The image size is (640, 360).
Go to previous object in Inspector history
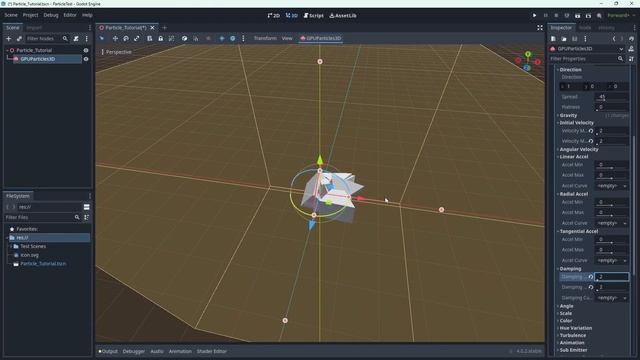coord(614,39)
